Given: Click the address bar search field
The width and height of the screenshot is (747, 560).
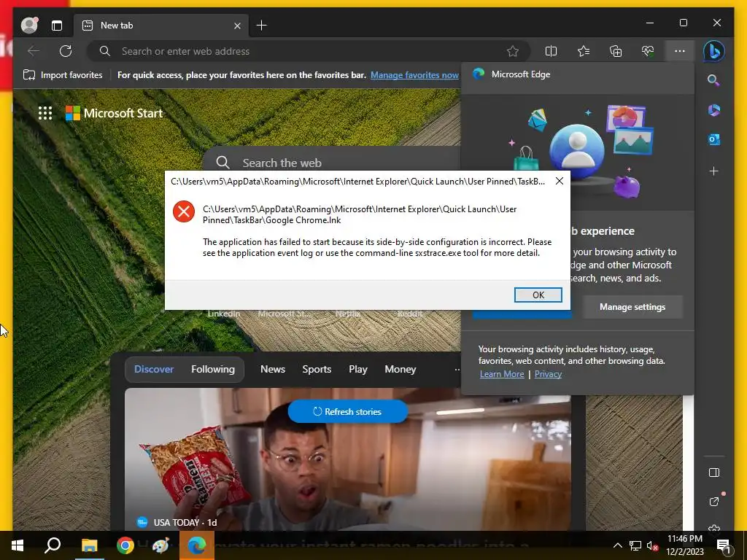Looking at the screenshot, I should coord(309,51).
